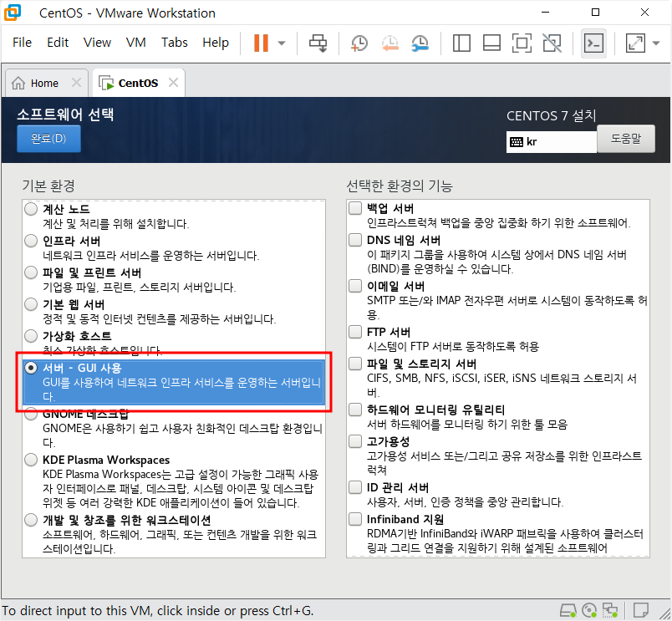Click the description 'SMTP 또는/와 IMAP 전자우편'
Screen dimensions: 672x621
tap(435, 300)
